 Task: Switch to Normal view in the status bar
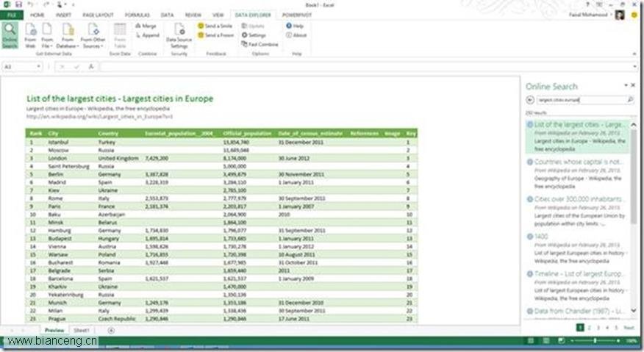531,340
